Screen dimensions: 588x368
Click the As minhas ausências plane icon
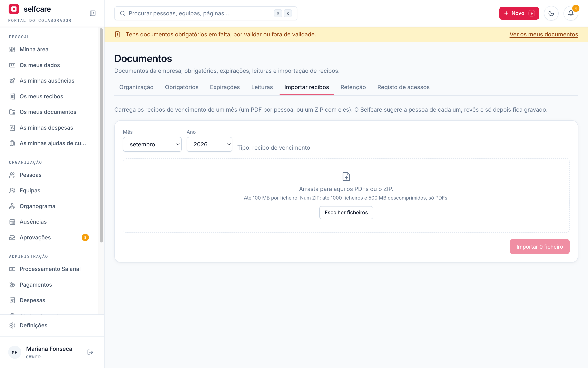coord(12,81)
